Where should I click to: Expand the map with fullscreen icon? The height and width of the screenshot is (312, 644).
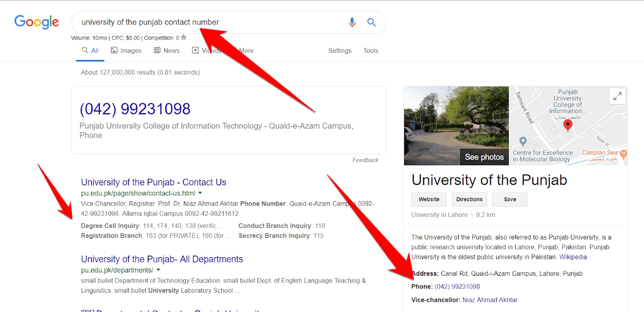[617, 96]
